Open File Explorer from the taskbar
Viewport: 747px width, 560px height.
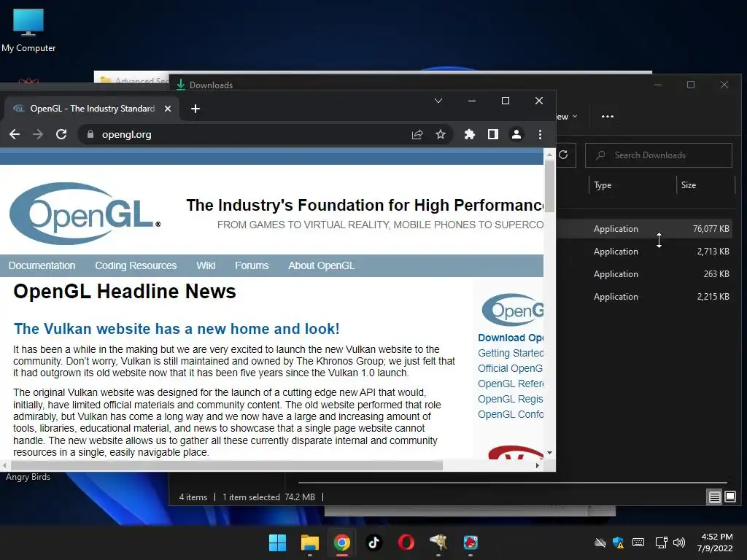point(309,542)
